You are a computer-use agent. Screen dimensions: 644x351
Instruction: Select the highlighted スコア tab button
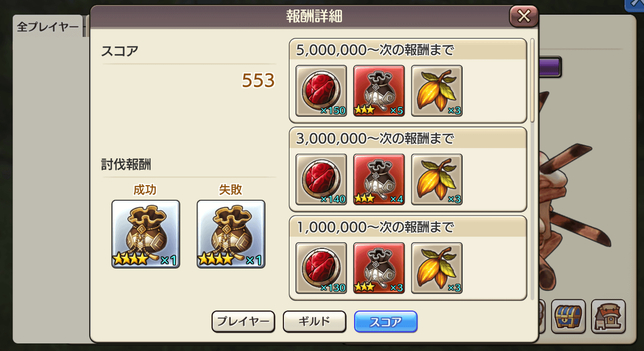pos(386,321)
